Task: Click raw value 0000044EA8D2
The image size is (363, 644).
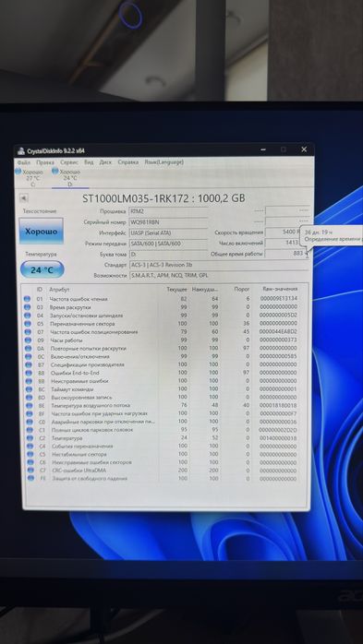Action: click(279, 331)
